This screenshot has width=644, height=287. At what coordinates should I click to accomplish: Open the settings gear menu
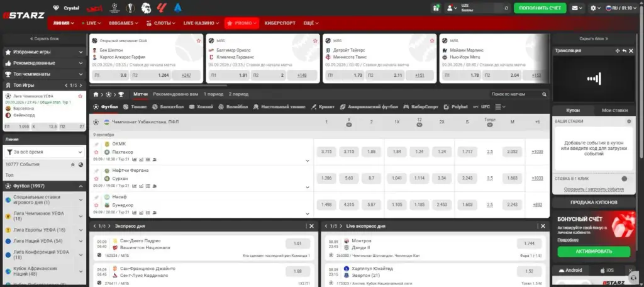coord(595,8)
